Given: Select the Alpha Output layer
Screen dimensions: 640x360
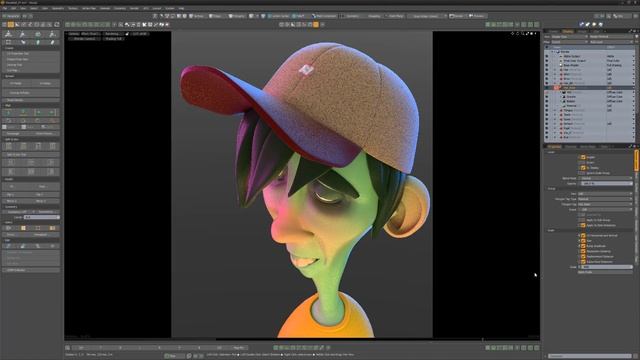Looking at the screenshot, I should pyautogui.click(x=572, y=56).
